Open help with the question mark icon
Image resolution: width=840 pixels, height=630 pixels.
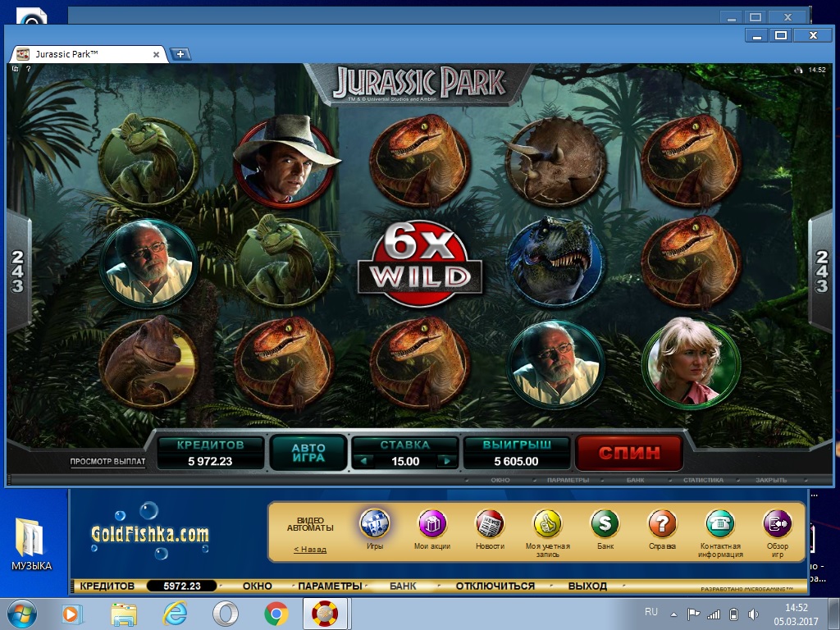click(29, 69)
